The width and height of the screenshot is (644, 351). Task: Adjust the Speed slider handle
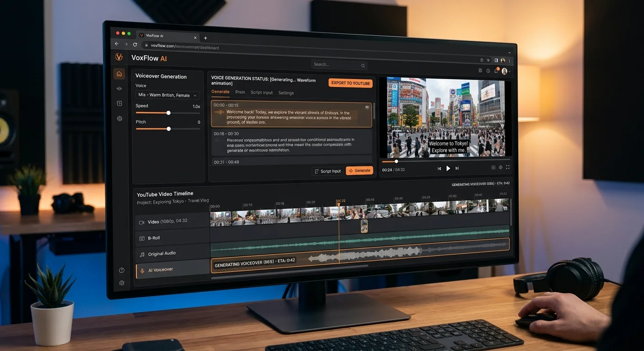click(168, 112)
